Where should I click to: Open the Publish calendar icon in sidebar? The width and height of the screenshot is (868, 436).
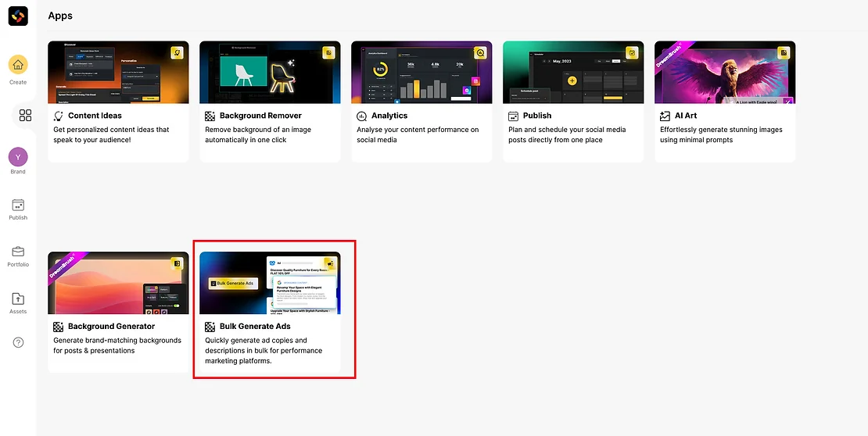click(x=18, y=205)
